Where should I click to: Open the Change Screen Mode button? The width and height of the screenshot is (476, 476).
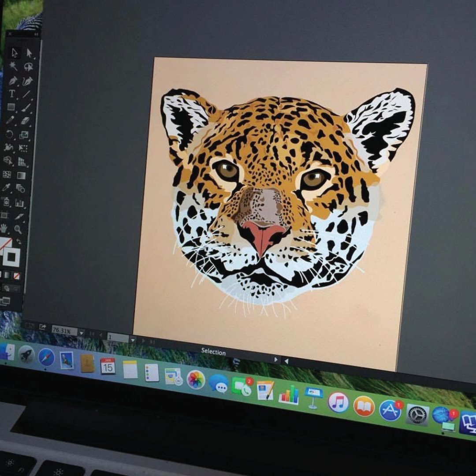5,301
